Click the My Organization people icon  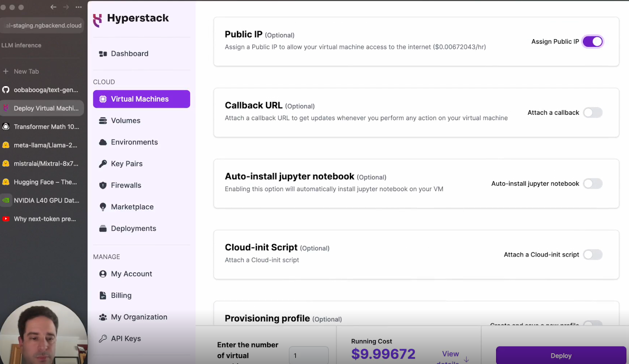(103, 317)
